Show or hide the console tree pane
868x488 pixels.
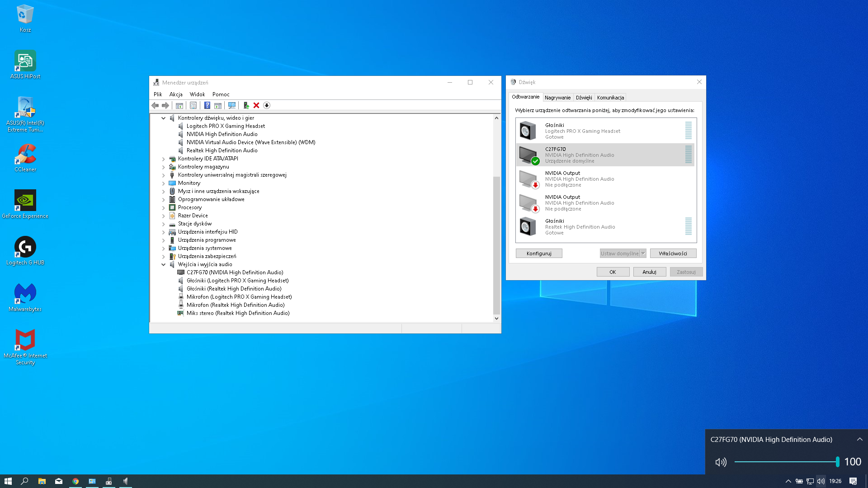pyautogui.click(x=179, y=105)
